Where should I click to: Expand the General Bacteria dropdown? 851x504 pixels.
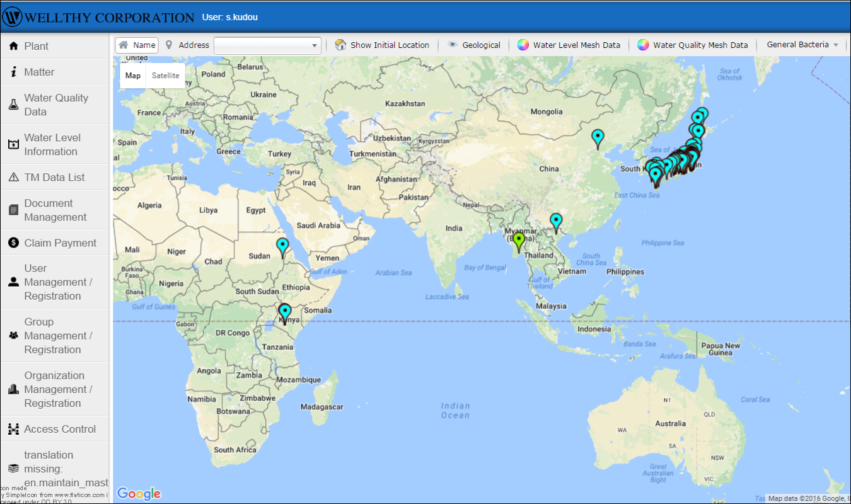tap(802, 45)
